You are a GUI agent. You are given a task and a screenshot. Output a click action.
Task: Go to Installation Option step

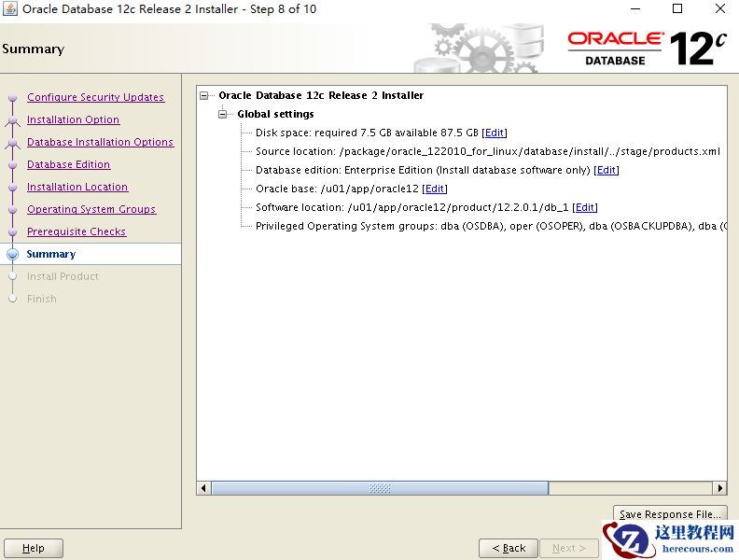(73, 119)
